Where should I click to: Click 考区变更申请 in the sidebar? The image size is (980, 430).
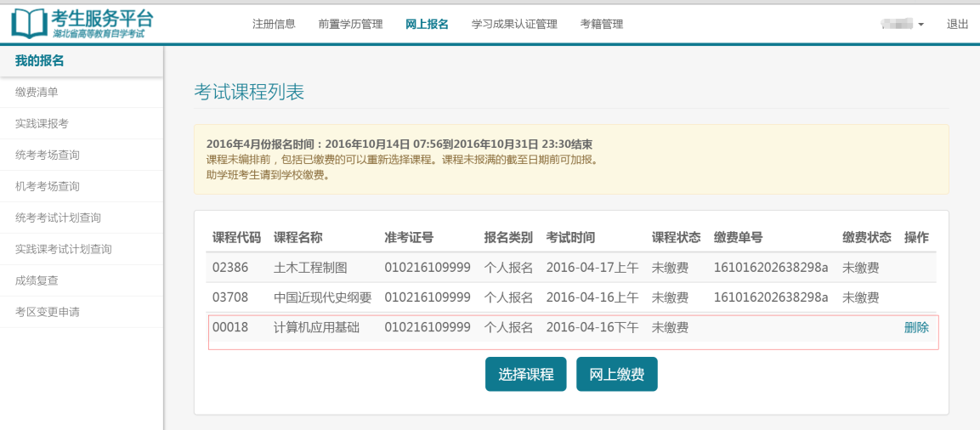click(x=48, y=312)
